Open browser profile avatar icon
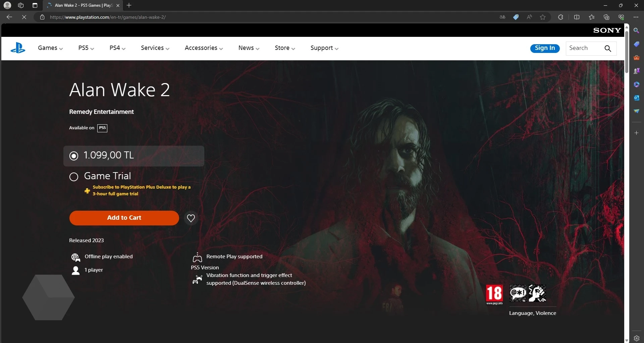644x343 pixels. tap(7, 5)
